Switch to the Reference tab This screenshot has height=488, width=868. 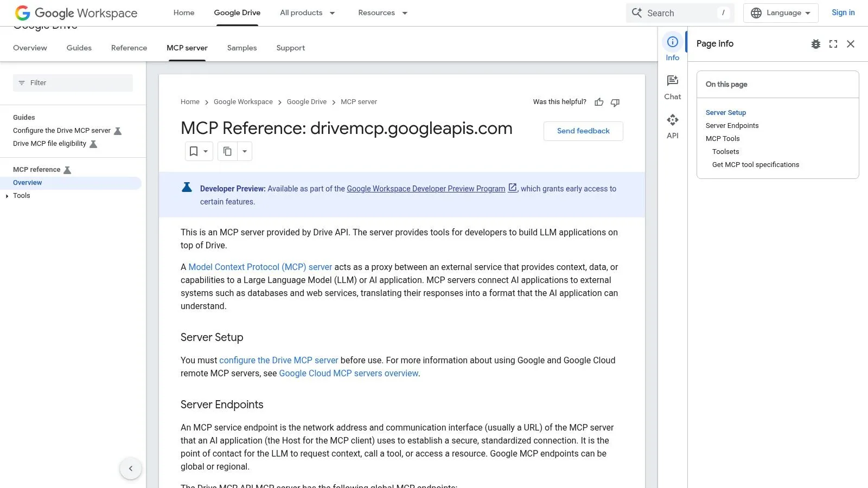click(x=129, y=48)
